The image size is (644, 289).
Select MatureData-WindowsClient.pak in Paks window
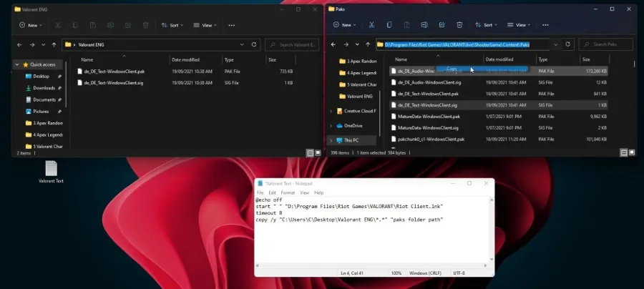pyautogui.click(x=499, y=117)
